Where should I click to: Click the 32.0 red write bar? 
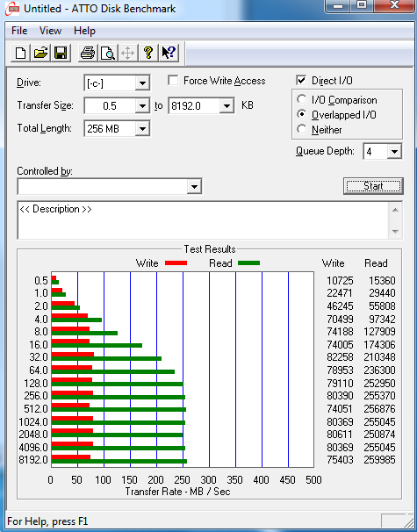(x=73, y=355)
